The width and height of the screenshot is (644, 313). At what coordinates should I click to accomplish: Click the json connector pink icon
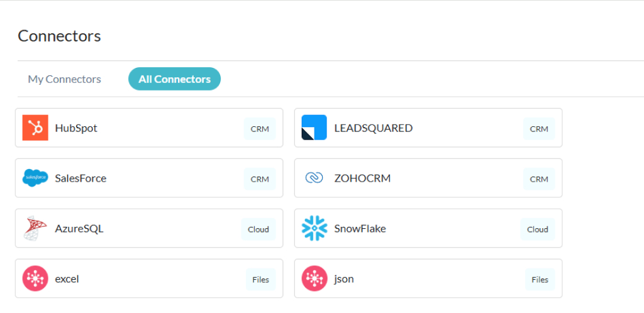[x=314, y=278]
